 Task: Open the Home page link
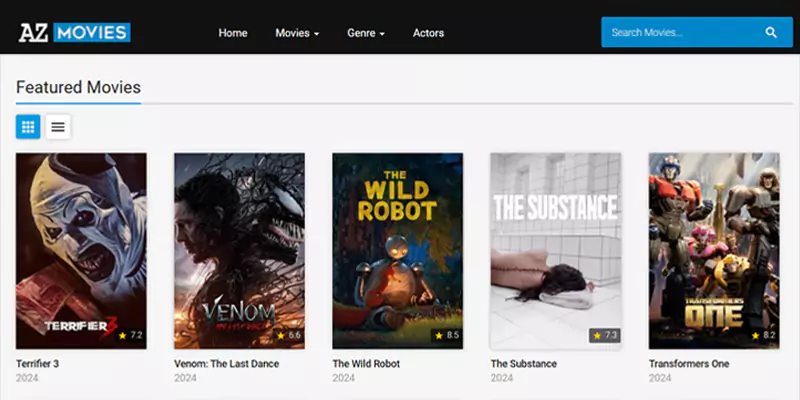[233, 33]
